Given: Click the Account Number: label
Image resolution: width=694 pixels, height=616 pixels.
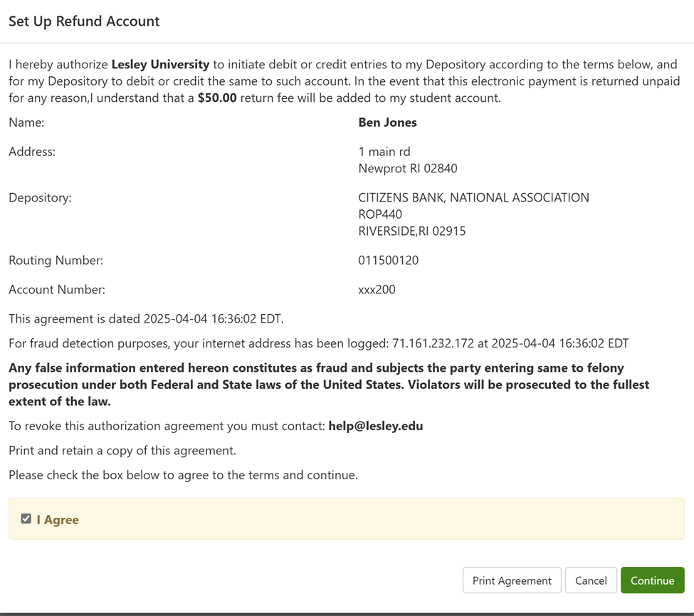Looking at the screenshot, I should pyautogui.click(x=57, y=290).
